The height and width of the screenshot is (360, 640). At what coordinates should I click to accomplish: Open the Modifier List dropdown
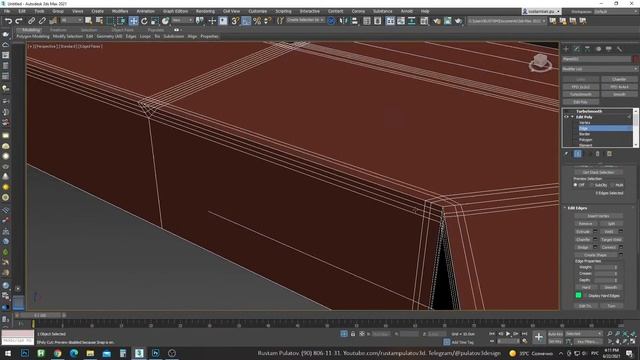pyautogui.click(x=600, y=69)
